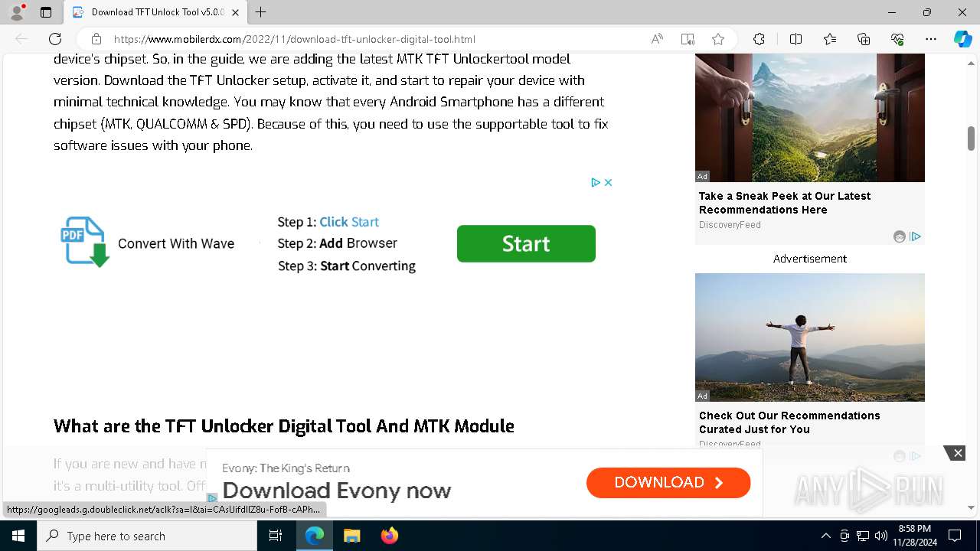Show hidden system tray icons
980x551 pixels.
(x=825, y=536)
